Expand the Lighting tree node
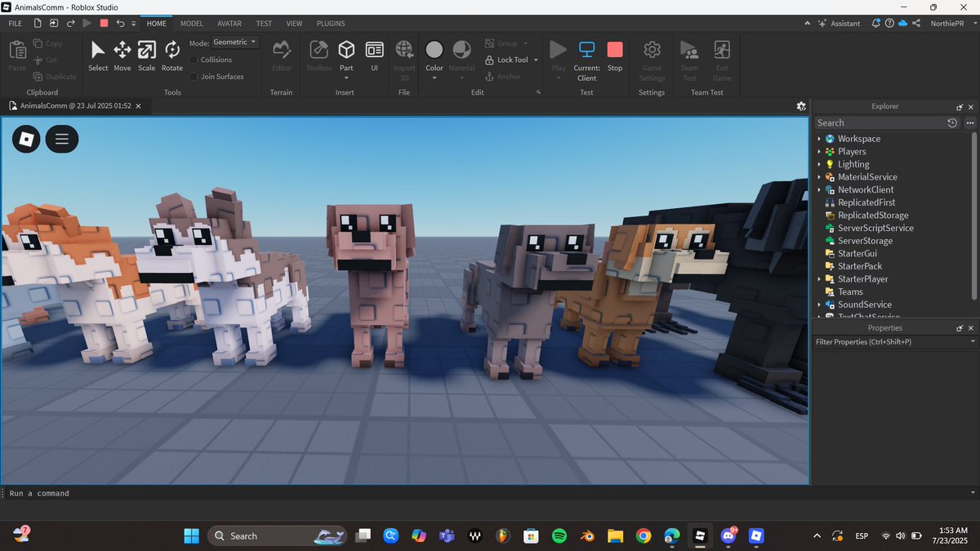Image resolution: width=980 pixels, height=551 pixels. point(819,164)
